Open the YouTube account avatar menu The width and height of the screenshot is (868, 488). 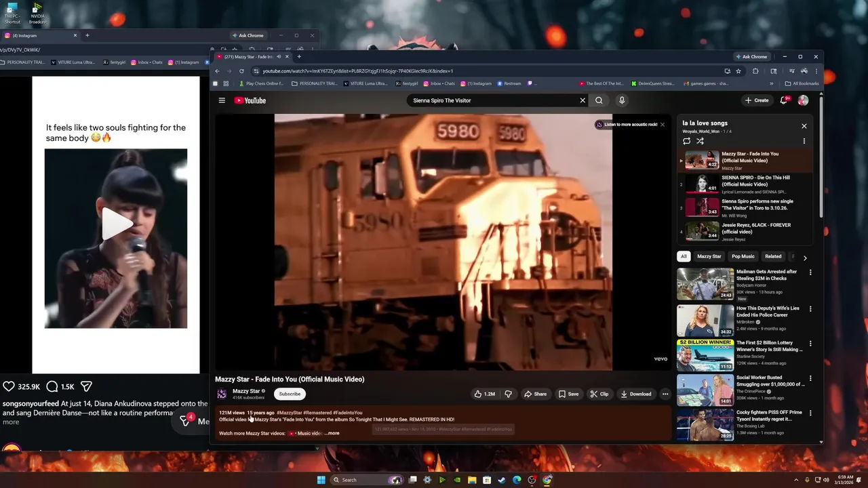(x=803, y=100)
